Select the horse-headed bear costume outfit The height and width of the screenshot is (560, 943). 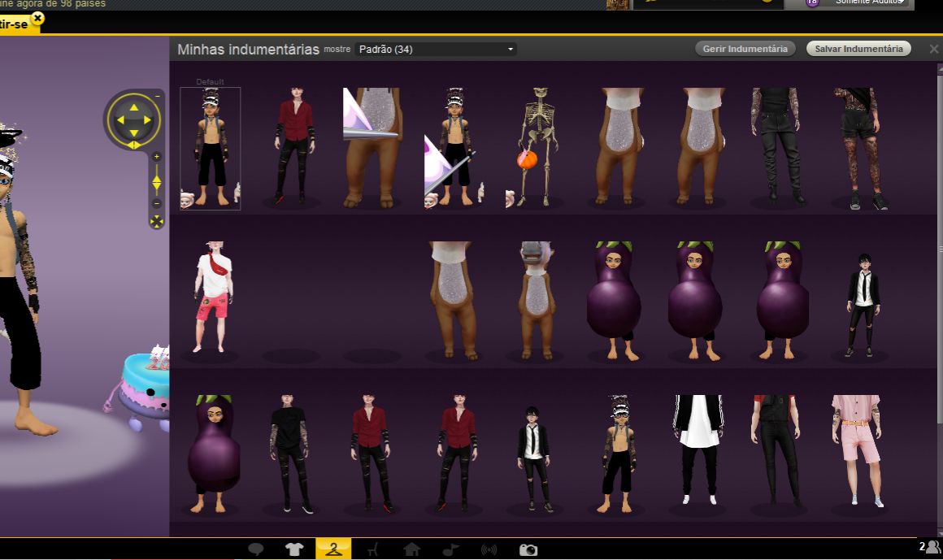tap(537, 300)
